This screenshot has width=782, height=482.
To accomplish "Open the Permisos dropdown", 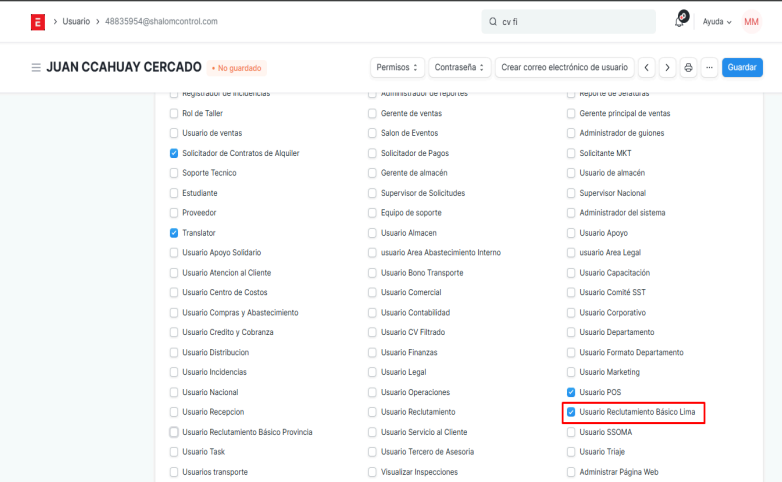I will pyautogui.click(x=397, y=67).
